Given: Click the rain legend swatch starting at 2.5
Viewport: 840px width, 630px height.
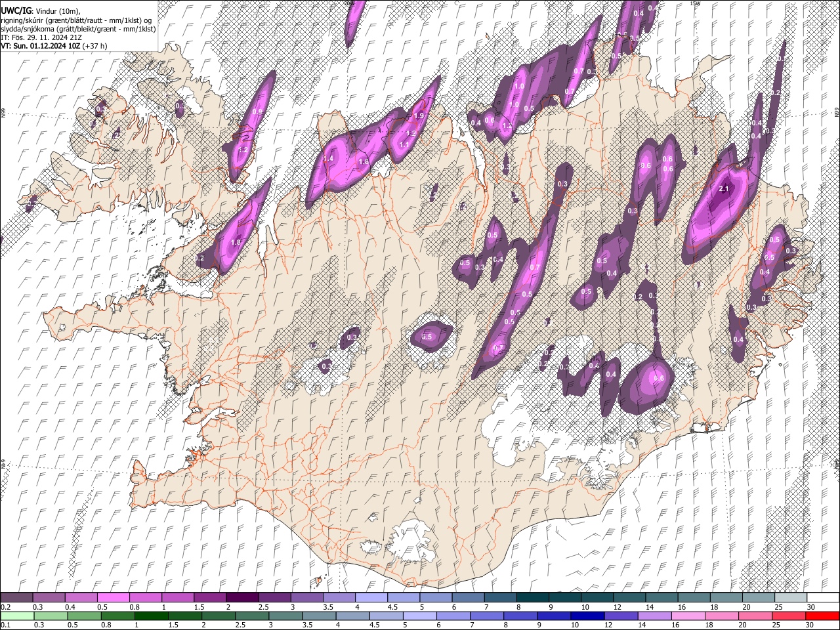Looking at the screenshot, I should [252, 616].
